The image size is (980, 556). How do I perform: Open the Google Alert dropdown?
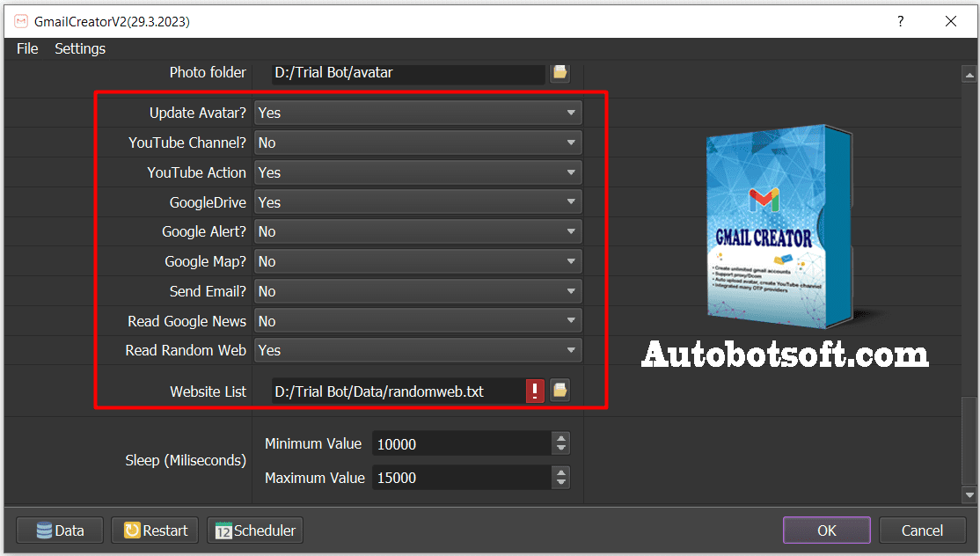pos(418,231)
